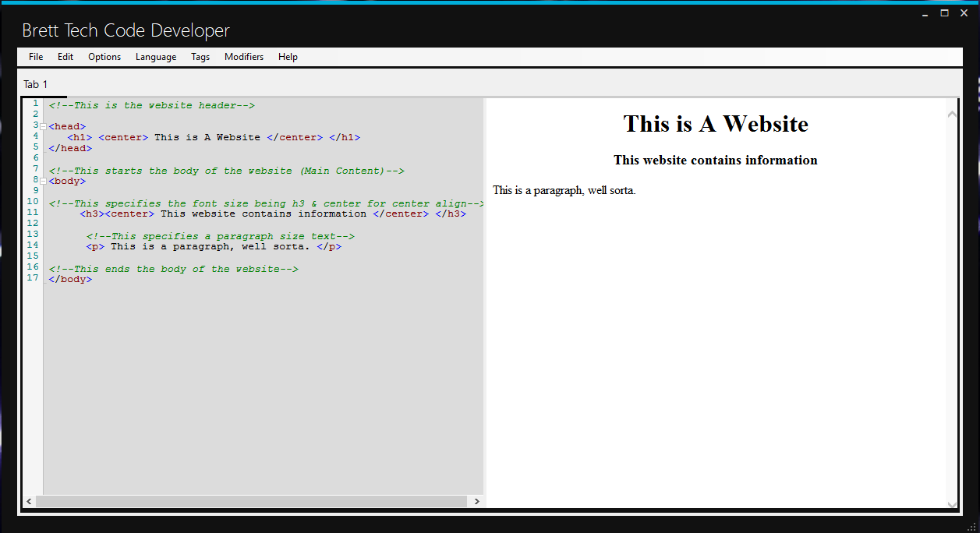Place cursor in paragraph code line
980x533 pixels.
[214, 247]
